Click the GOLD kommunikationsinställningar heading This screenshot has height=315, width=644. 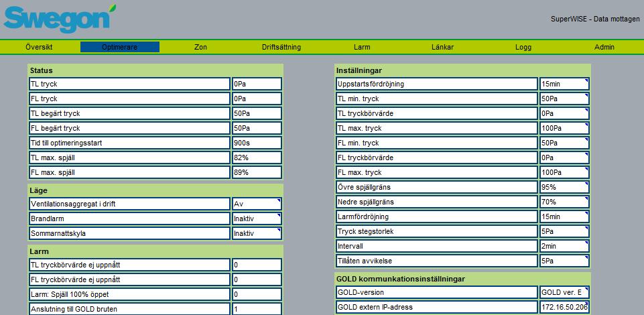[401, 279]
